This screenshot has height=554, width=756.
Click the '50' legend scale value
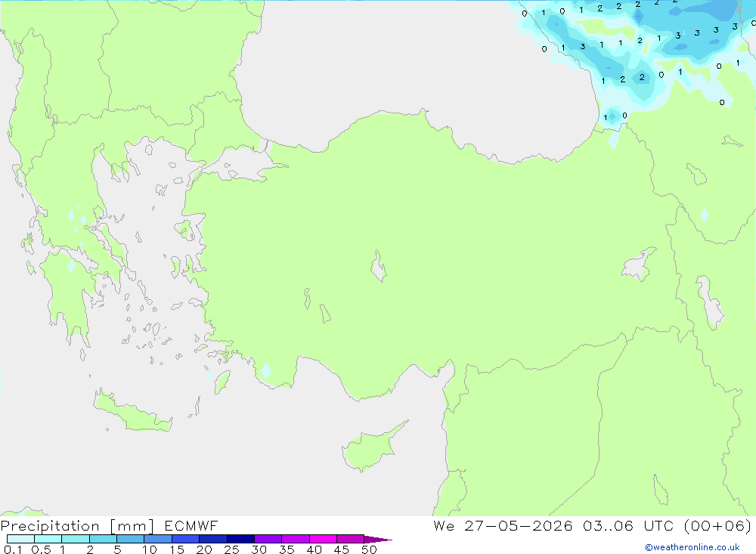tap(369, 549)
